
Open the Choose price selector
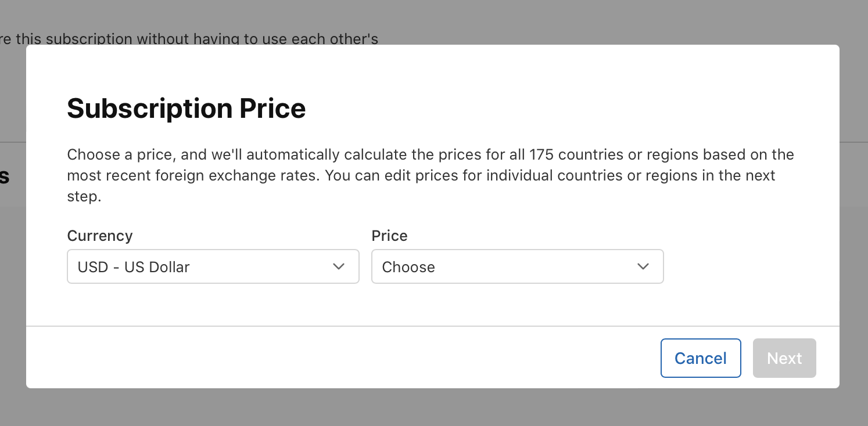(x=518, y=266)
